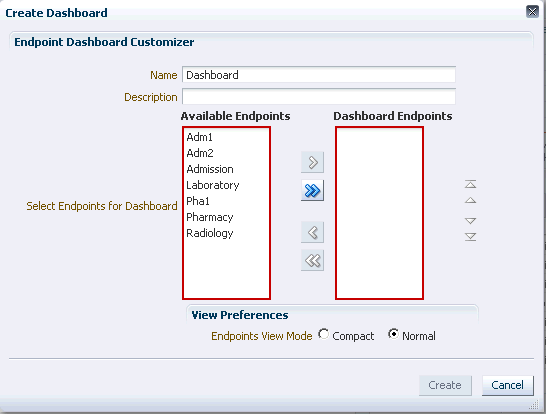The width and height of the screenshot is (546, 414).
Task: Click the Create button
Action: click(x=445, y=385)
